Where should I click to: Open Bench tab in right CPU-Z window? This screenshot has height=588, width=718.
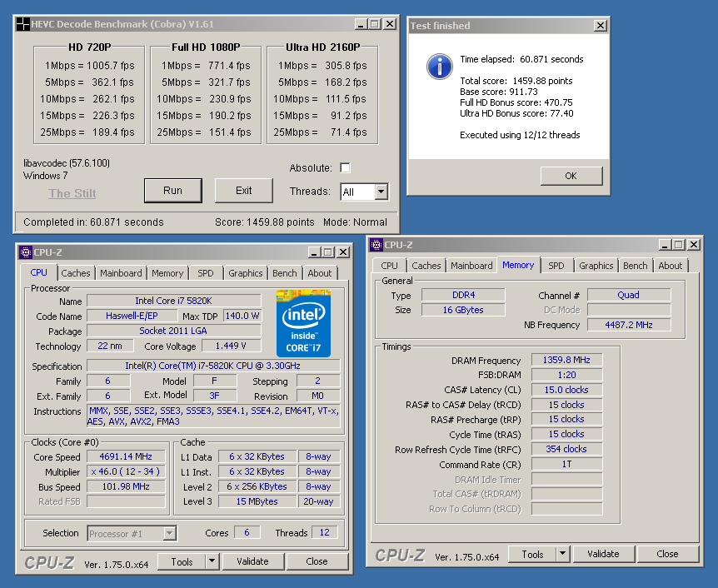pos(635,266)
